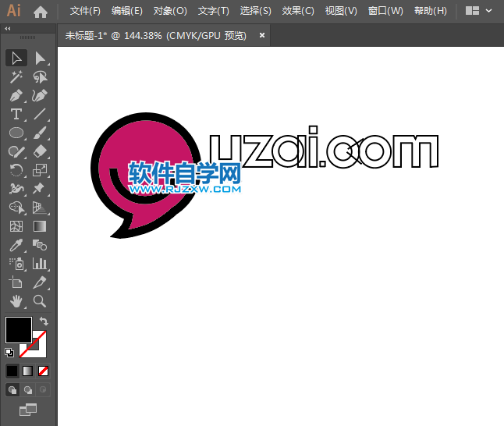Select the Direct Selection tool
Viewport: 504px width, 426px height.
pos(40,59)
